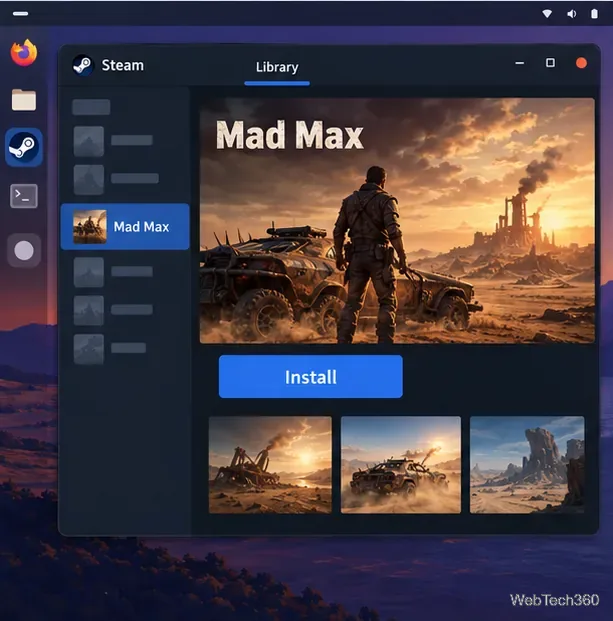Click the Mad Max list thumbnail
This screenshot has height=621, width=613.
point(90,227)
